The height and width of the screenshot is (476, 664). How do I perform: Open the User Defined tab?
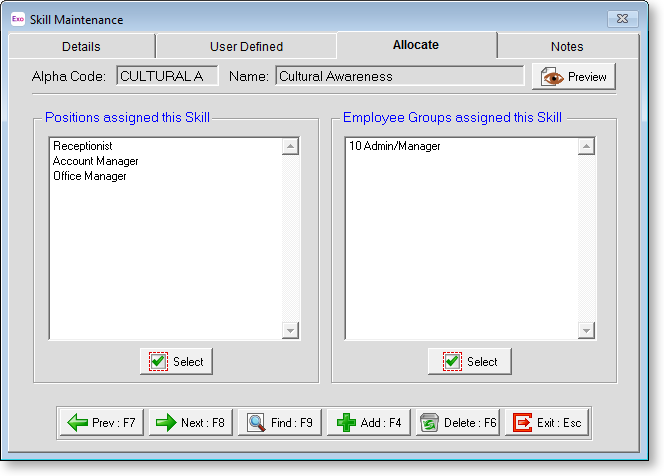tap(246, 46)
